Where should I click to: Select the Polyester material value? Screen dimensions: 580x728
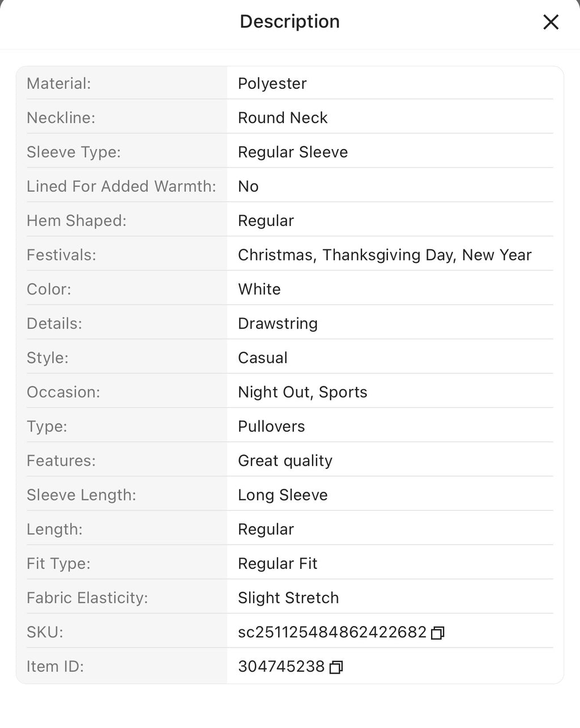coord(272,84)
